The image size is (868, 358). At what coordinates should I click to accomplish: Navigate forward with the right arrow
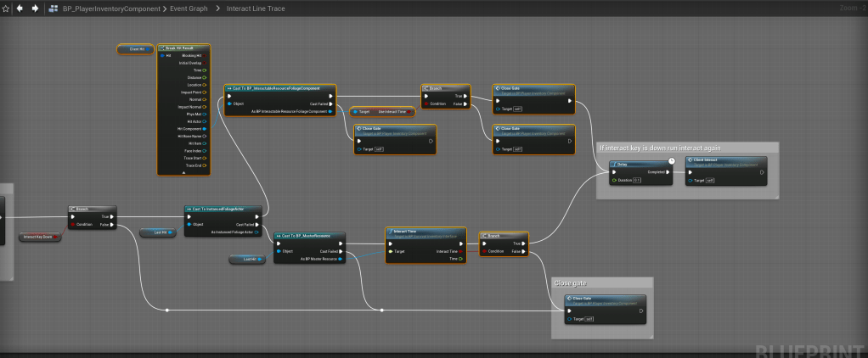pyautogui.click(x=35, y=8)
